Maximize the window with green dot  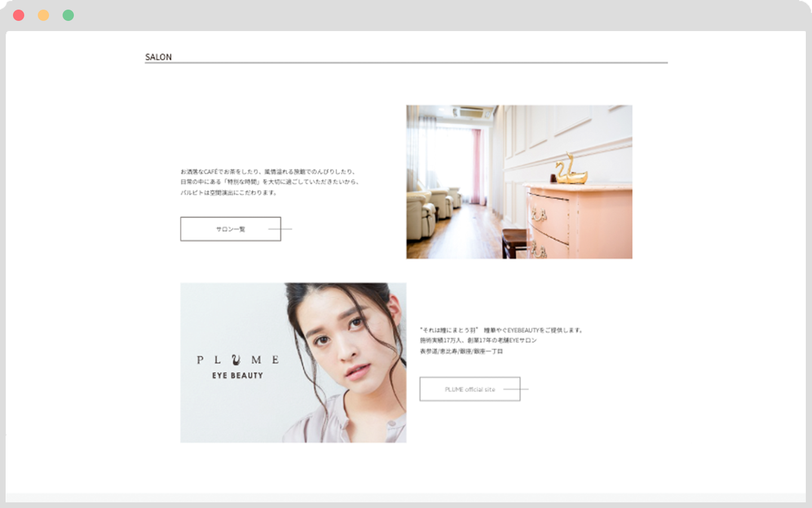[x=68, y=15]
